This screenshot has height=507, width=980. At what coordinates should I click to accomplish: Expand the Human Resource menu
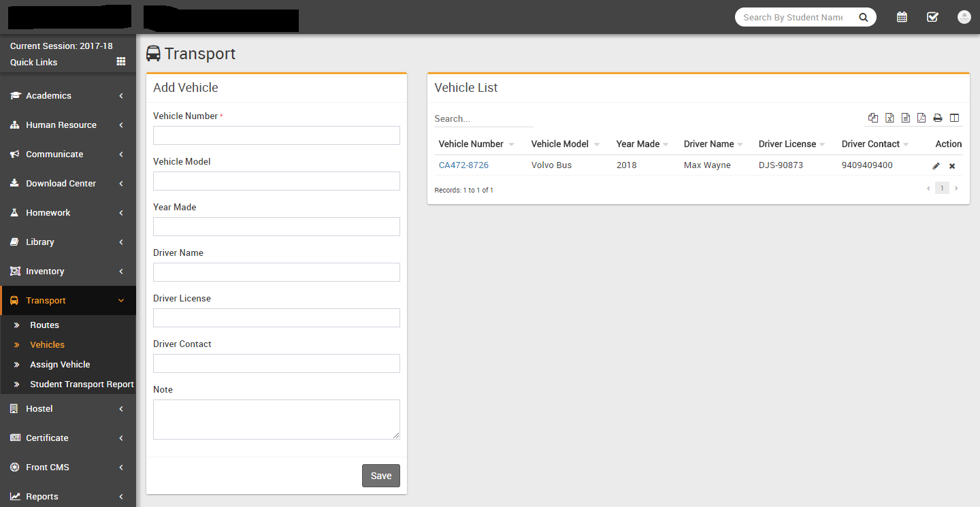pyautogui.click(x=67, y=125)
